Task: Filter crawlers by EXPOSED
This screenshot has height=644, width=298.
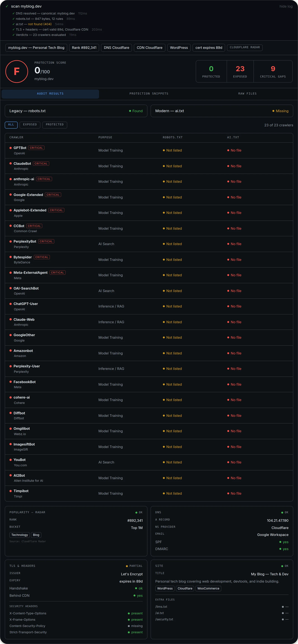Action: (30, 125)
